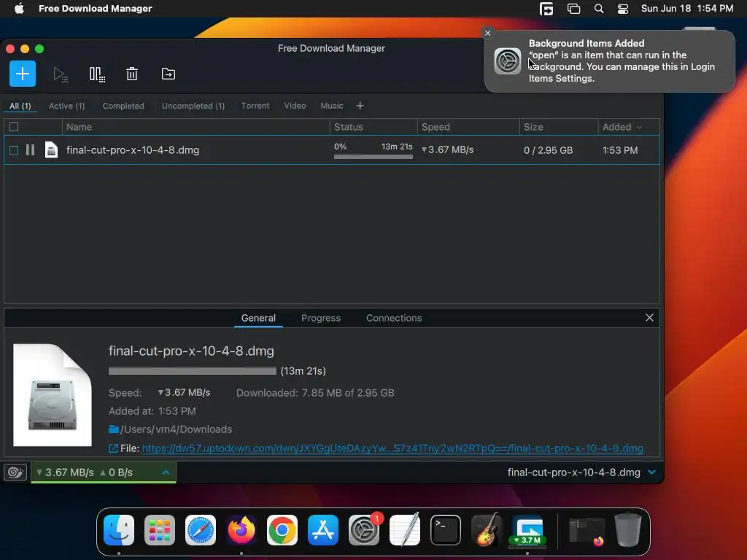Viewport: 747px width, 560px height.
Task: Show the Completed downloads tab
Action: click(123, 106)
